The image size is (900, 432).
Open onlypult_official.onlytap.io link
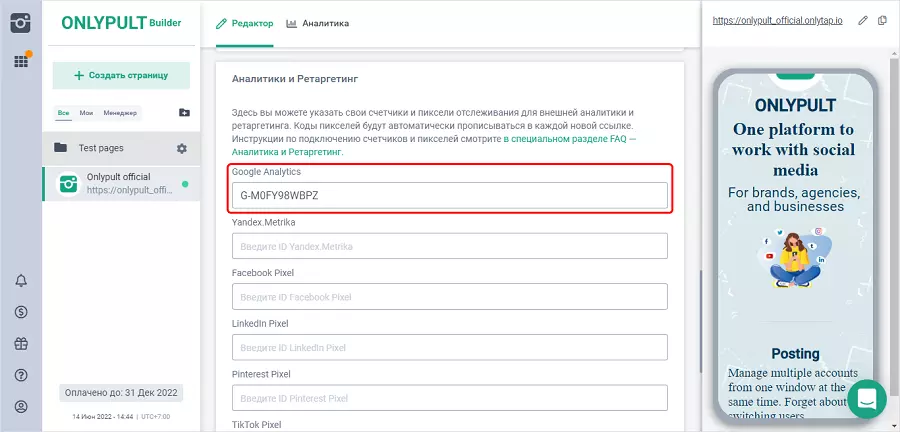776,21
